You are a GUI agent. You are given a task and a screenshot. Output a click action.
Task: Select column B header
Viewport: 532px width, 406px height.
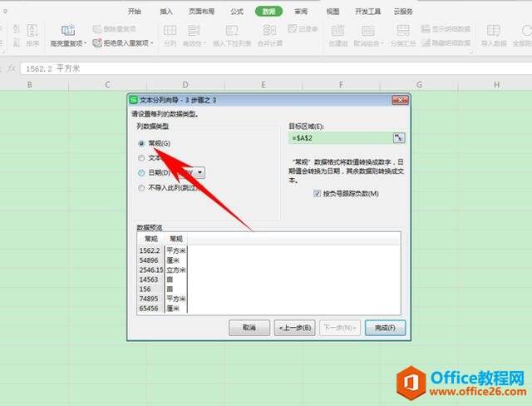[30, 85]
